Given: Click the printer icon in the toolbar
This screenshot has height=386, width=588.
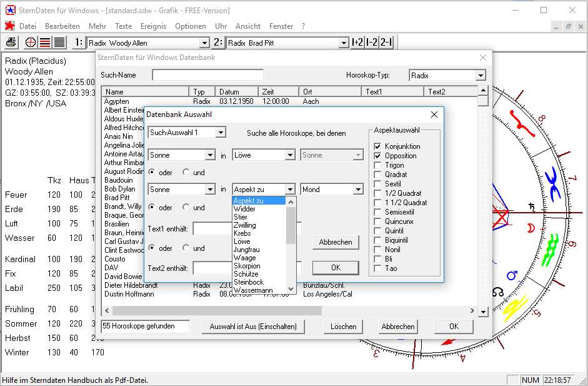Looking at the screenshot, I should click(x=11, y=43).
